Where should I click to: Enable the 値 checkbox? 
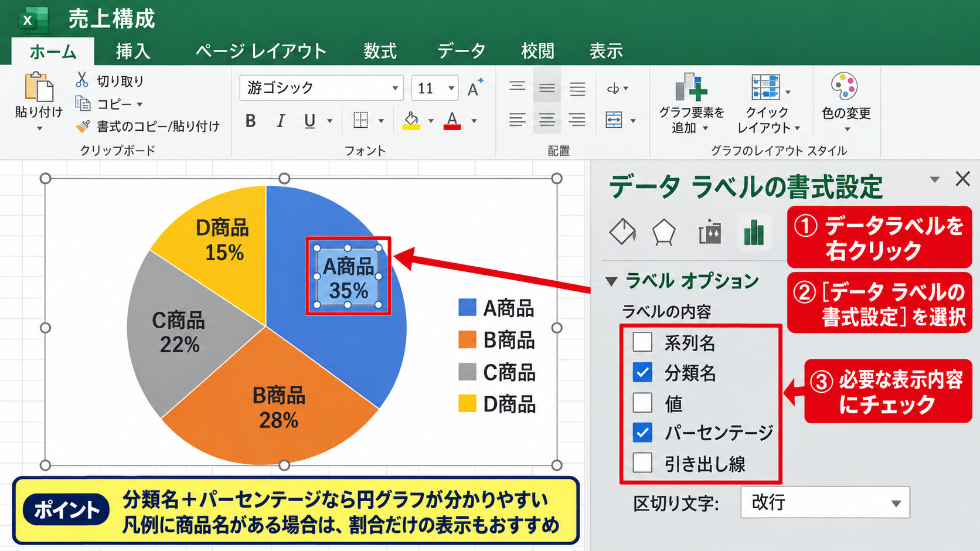(643, 403)
